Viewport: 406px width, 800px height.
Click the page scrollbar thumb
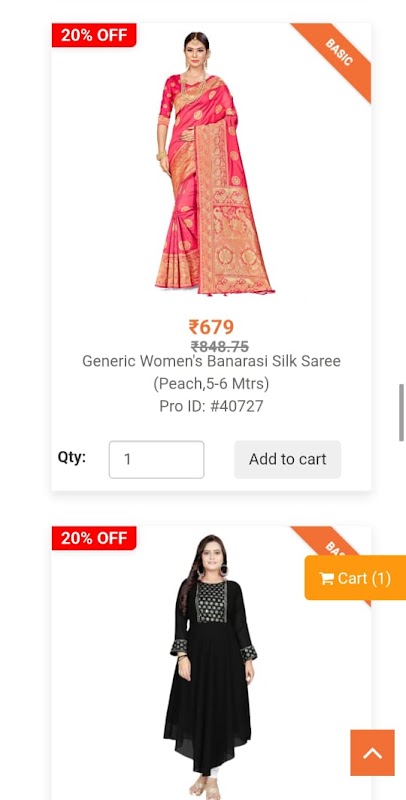tap(401, 412)
